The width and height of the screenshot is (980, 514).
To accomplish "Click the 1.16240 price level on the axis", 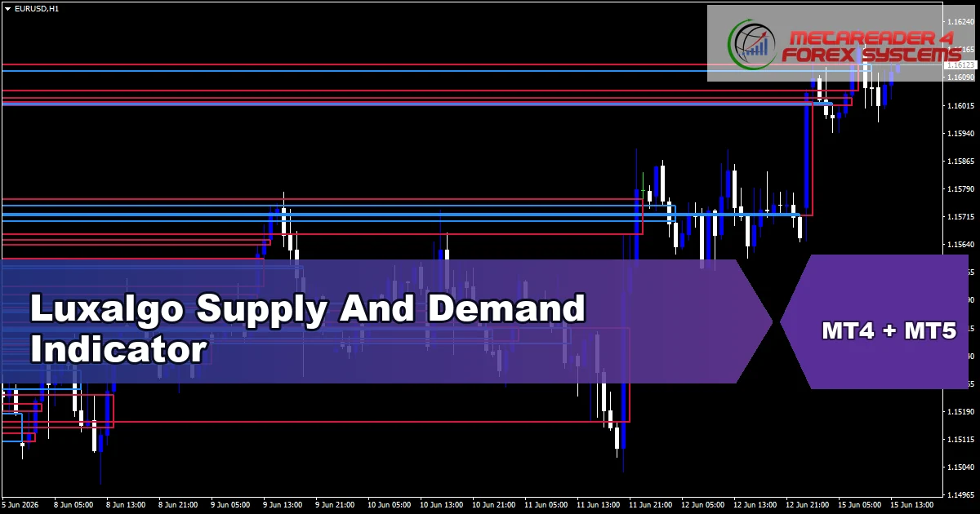I will pos(960,22).
